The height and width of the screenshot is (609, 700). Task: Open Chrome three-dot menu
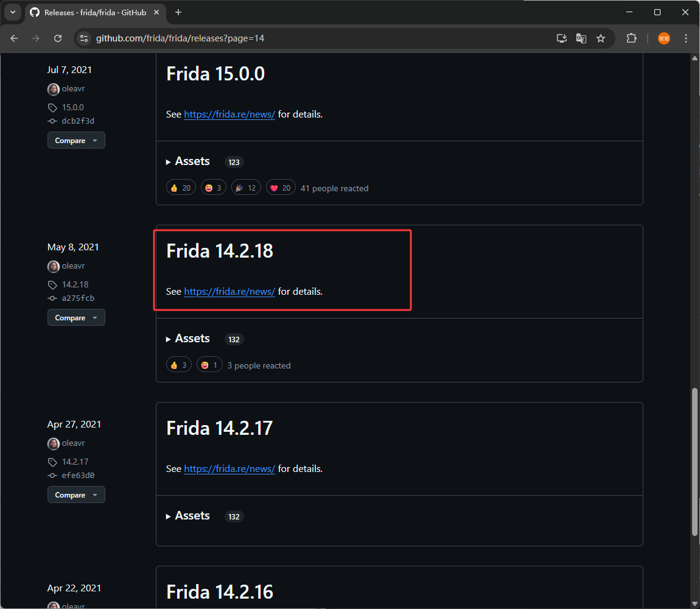(x=686, y=38)
